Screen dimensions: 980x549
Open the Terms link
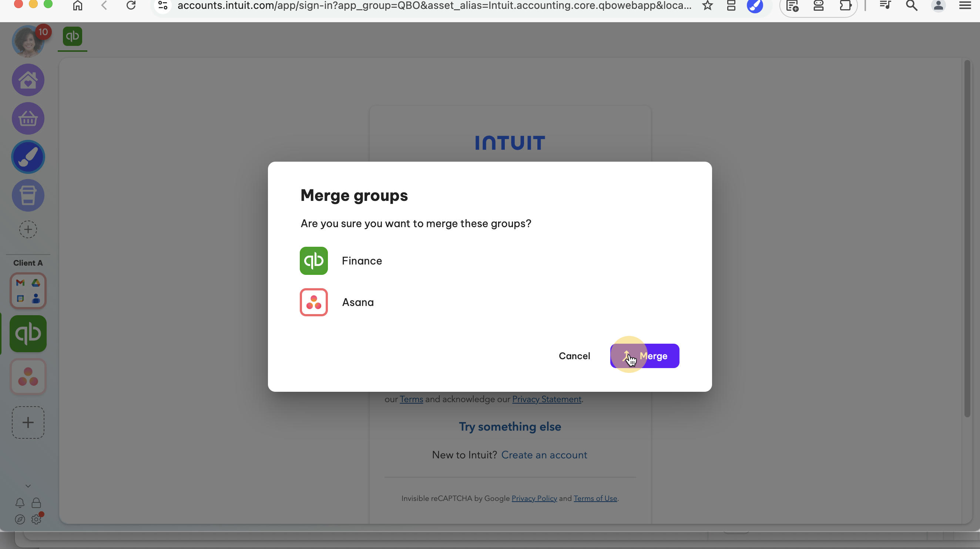tap(411, 399)
